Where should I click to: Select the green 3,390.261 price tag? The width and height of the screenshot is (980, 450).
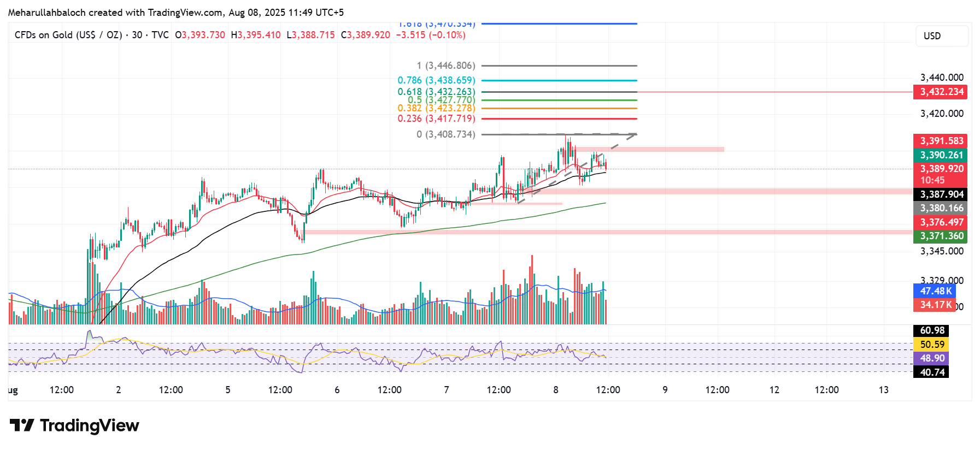940,155
